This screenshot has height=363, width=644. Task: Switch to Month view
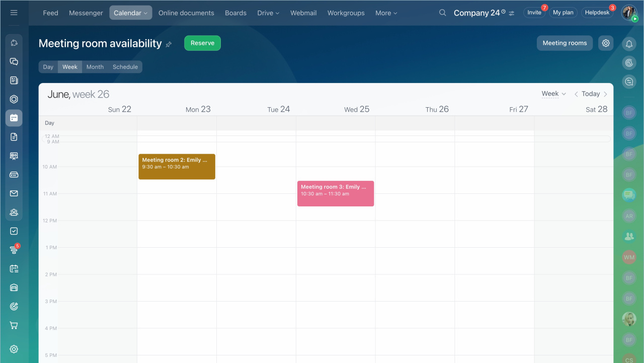95,67
